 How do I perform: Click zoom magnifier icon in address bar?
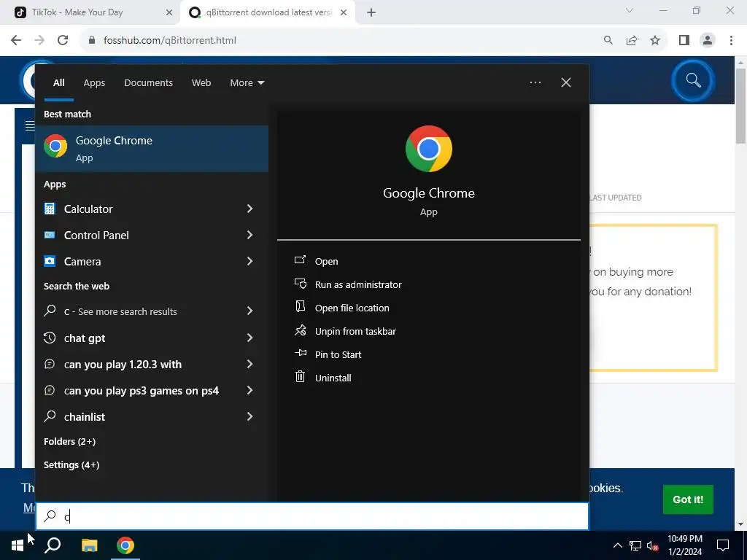[x=608, y=41]
